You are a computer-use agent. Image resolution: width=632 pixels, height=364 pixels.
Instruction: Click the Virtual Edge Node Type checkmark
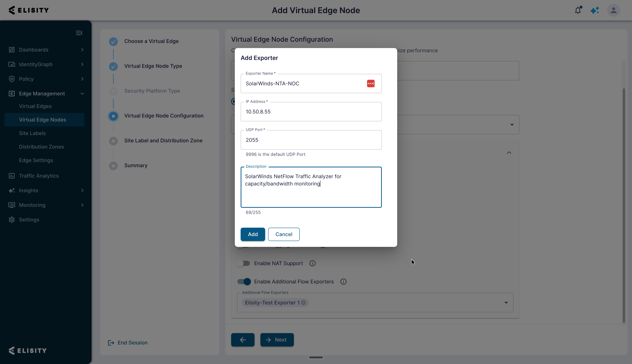113,66
